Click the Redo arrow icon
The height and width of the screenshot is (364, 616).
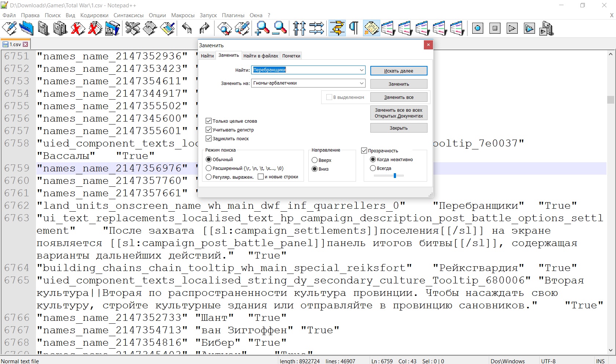(204, 28)
